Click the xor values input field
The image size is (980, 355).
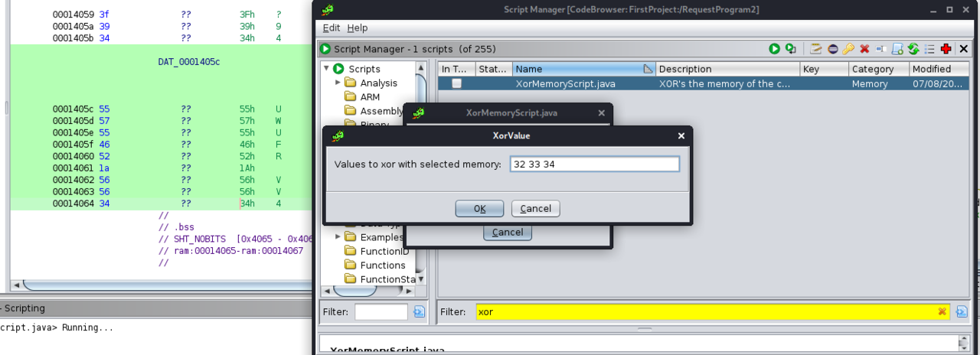pyautogui.click(x=594, y=164)
